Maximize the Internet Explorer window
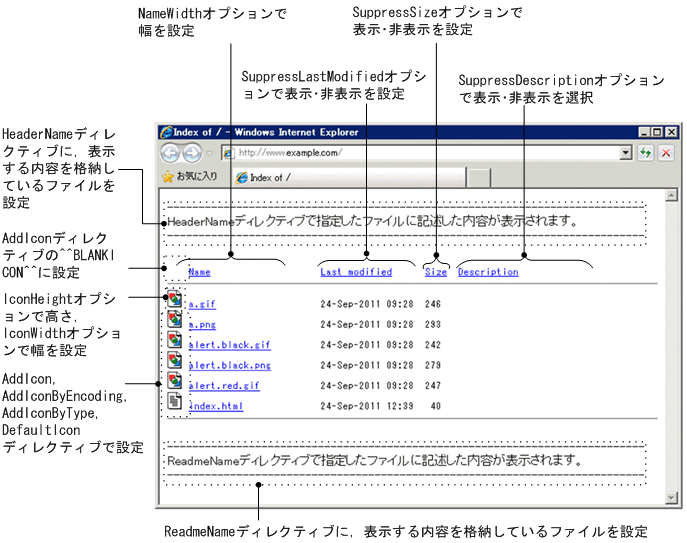This screenshot has height=543, width=687. 657,132
